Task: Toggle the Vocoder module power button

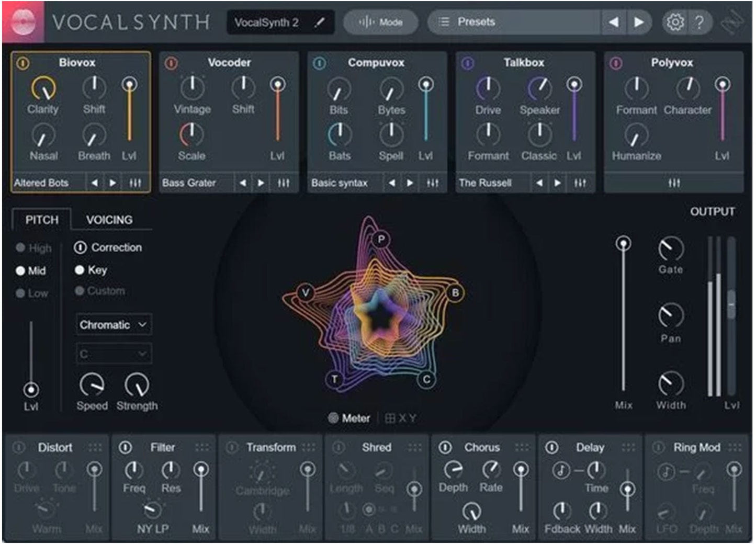Action: pyautogui.click(x=171, y=63)
